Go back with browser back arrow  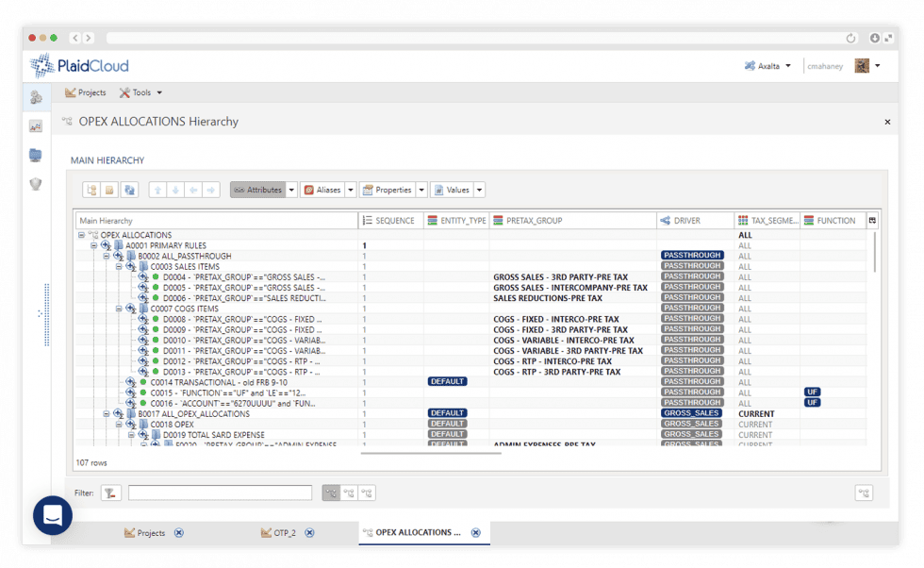74,38
